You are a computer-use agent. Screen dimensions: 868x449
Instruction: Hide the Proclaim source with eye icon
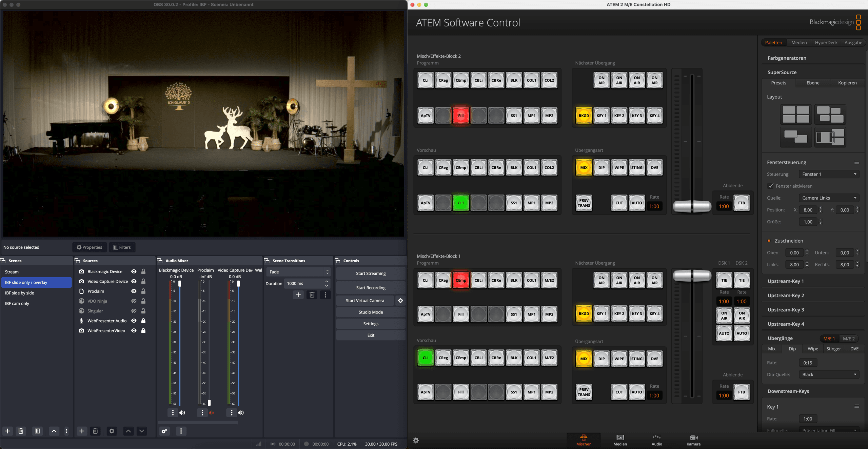pos(134,291)
